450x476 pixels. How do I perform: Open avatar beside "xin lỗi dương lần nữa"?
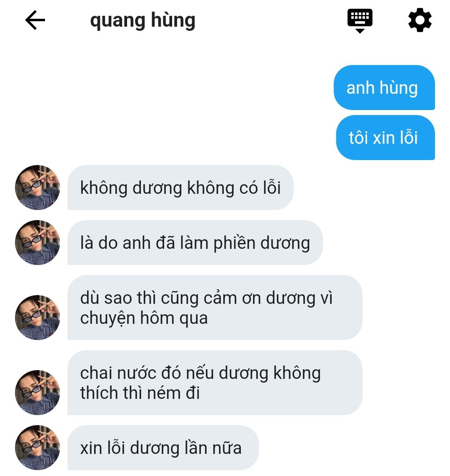[37, 448]
